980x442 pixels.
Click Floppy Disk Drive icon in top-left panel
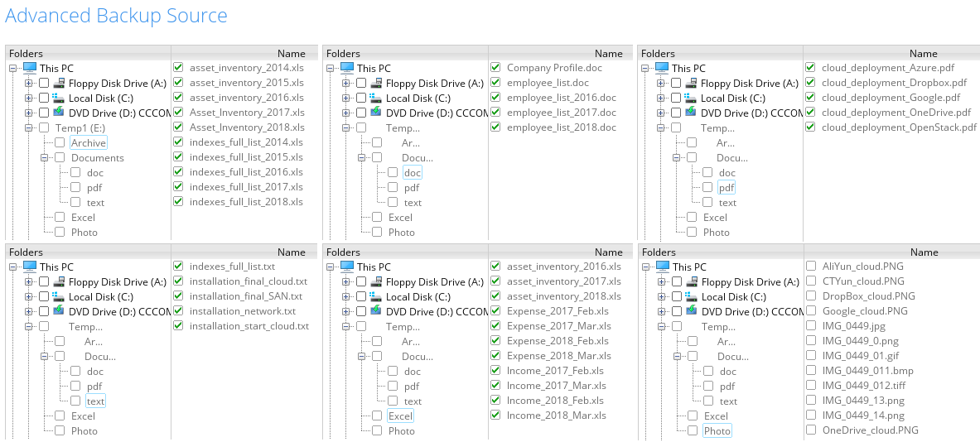tap(59, 83)
